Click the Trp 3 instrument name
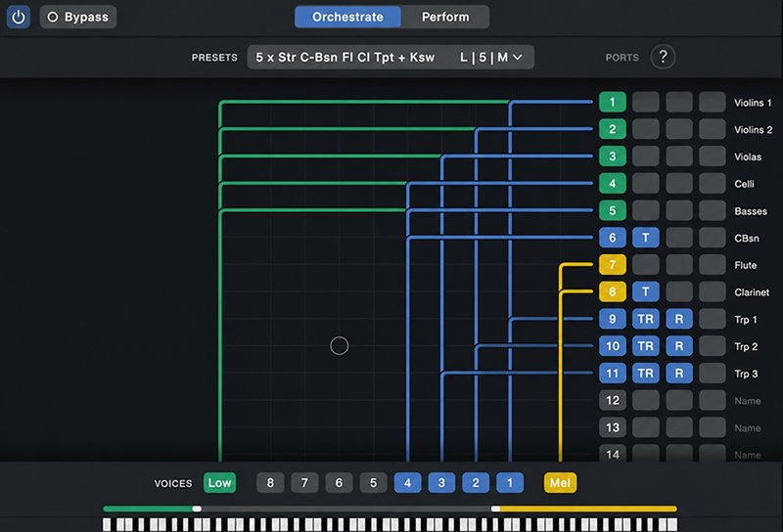Screen dimensions: 783x532 click(x=746, y=374)
